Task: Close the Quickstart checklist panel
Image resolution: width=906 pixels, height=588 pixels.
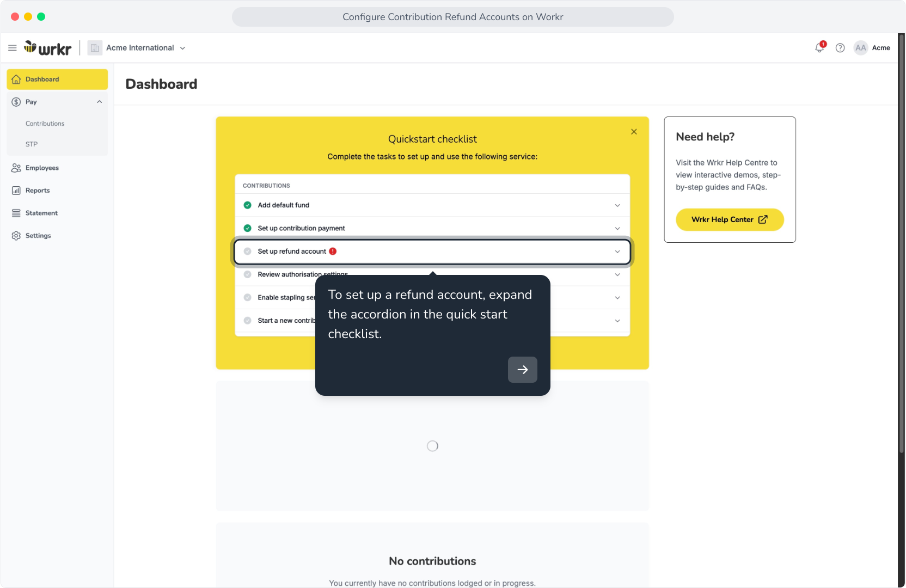Action: coord(634,132)
